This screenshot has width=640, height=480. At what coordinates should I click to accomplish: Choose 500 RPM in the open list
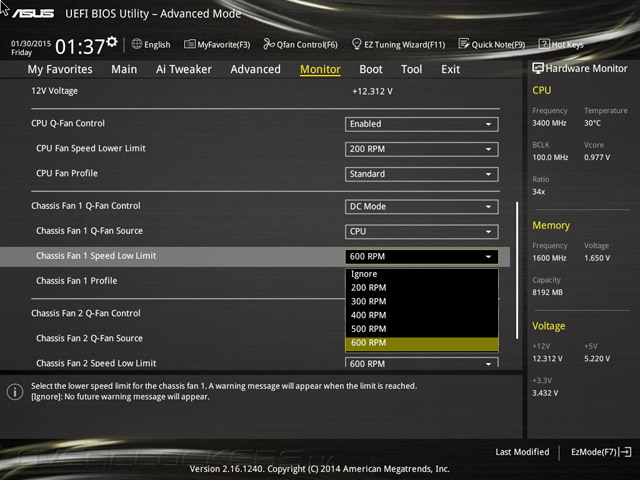422,329
